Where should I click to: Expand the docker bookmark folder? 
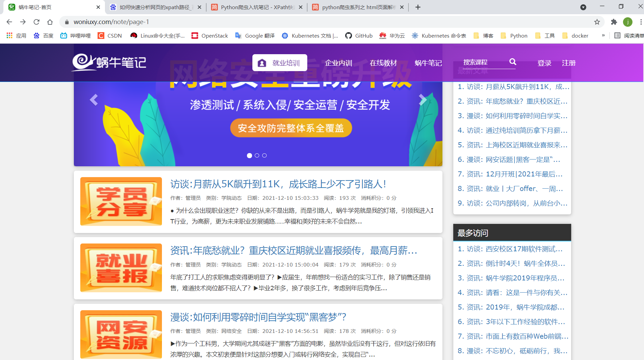point(575,36)
